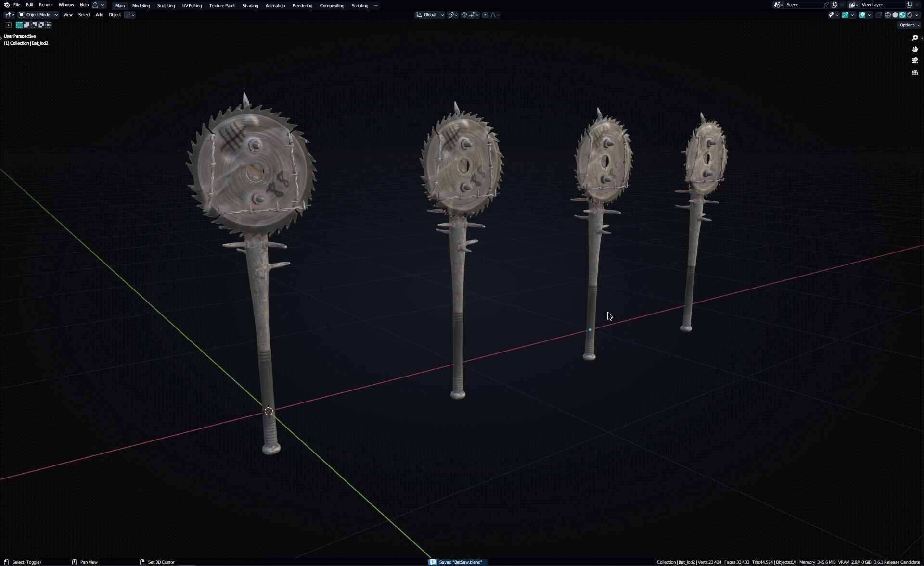Open object types visibility dropdown

point(834,15)
